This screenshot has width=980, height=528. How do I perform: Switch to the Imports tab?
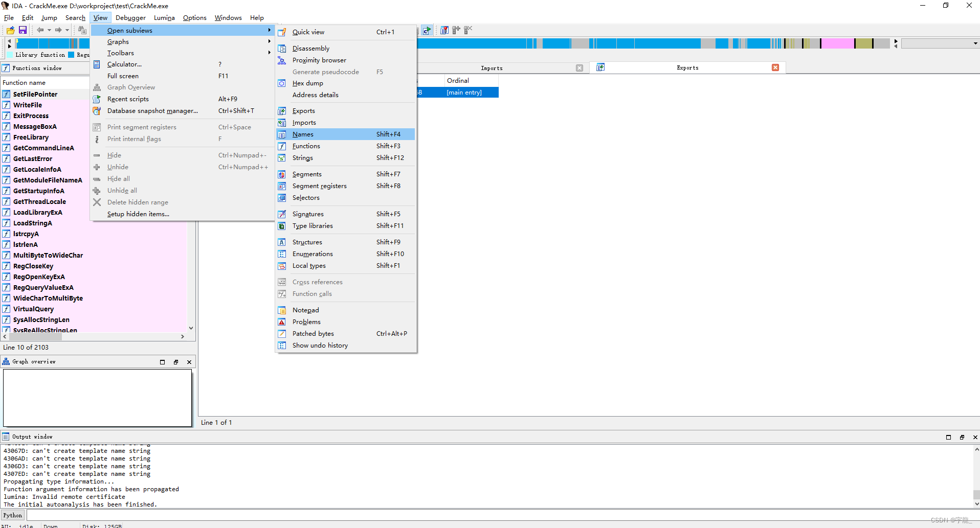point(492,68)
